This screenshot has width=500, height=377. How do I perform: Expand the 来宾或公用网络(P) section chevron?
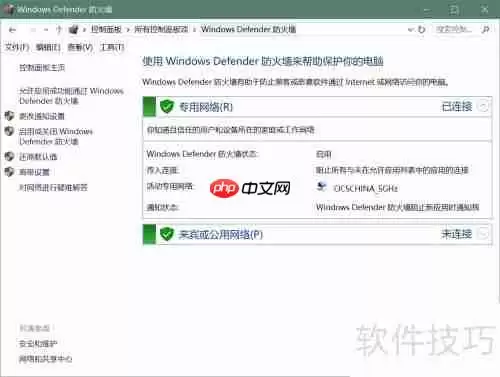pyautogui.click(x=484, y=234)
